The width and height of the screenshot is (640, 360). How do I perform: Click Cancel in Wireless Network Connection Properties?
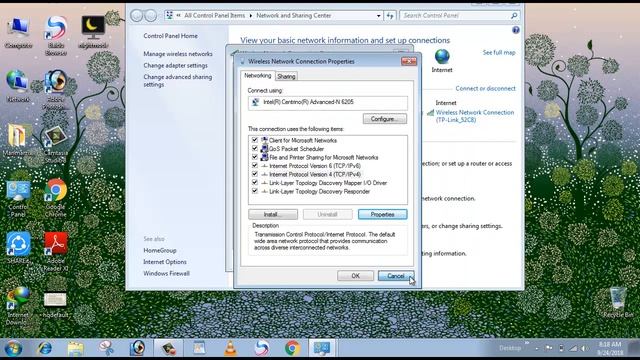pos(396,276)
